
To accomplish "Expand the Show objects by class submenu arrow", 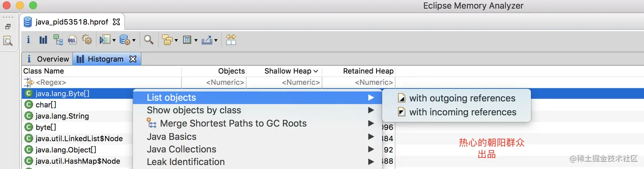I will click(371, 111).
